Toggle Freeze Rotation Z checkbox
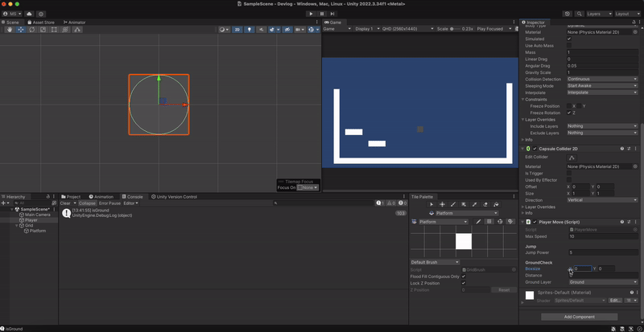The width and height of the screenshot is (644, 332). tap(569, 113)
